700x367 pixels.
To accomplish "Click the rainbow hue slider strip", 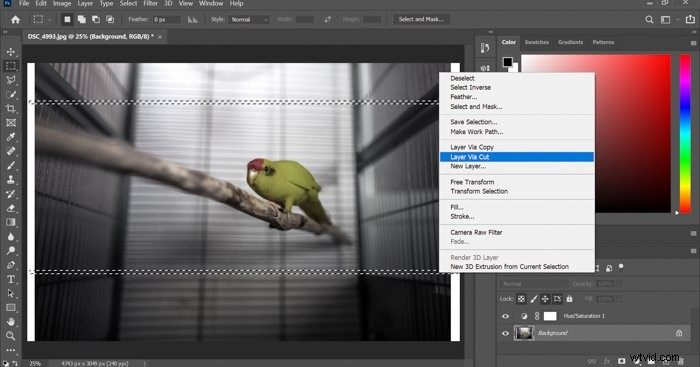I will 685,133.
